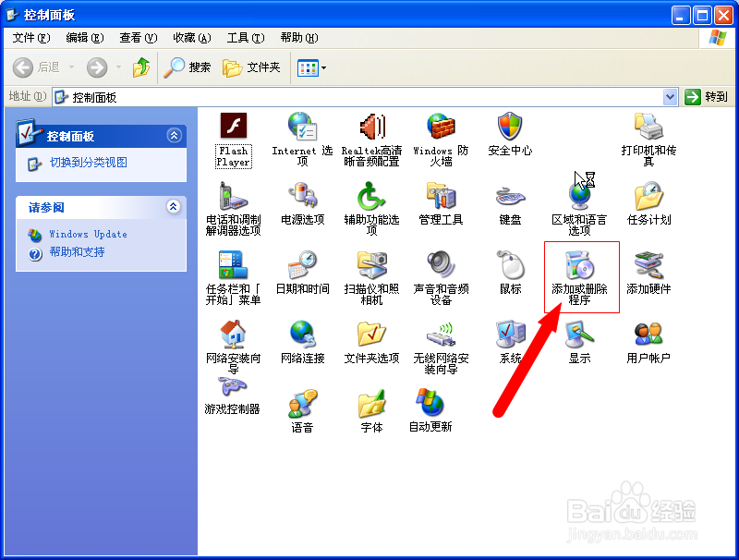Open the 帮助(H) menu
This screenshot has width=739, height=560.
click(x=299, y=38)
